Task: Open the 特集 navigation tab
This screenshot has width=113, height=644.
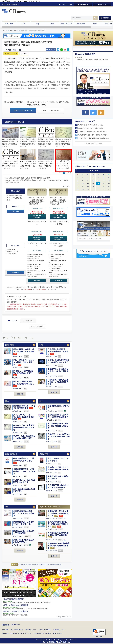Action: (x=95, y=24)
